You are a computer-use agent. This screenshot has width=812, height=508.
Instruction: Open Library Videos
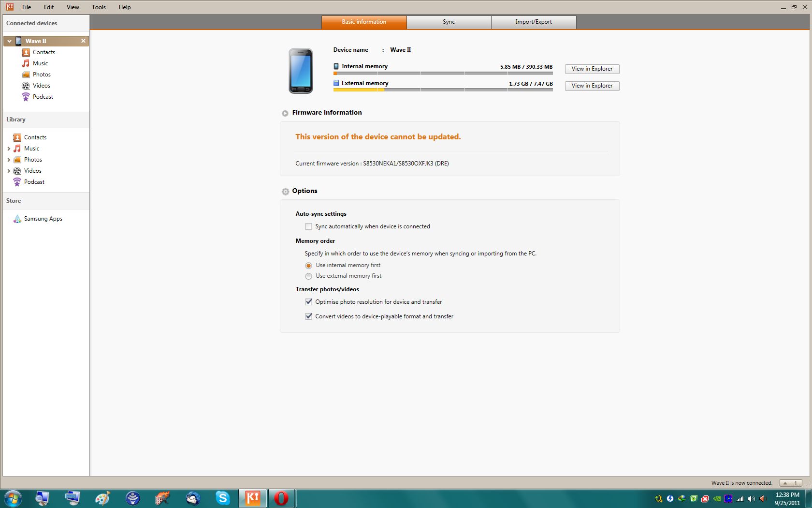pos(33,171)
